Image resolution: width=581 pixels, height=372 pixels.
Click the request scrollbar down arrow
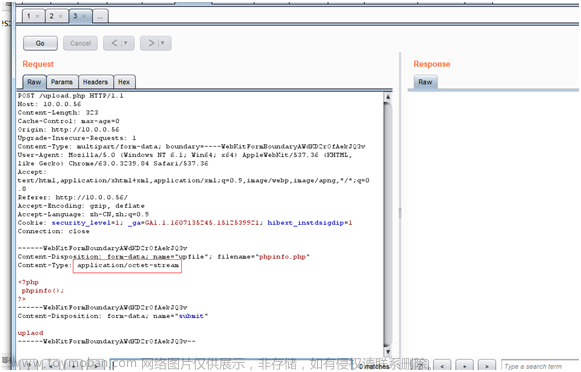coord(388,352)
